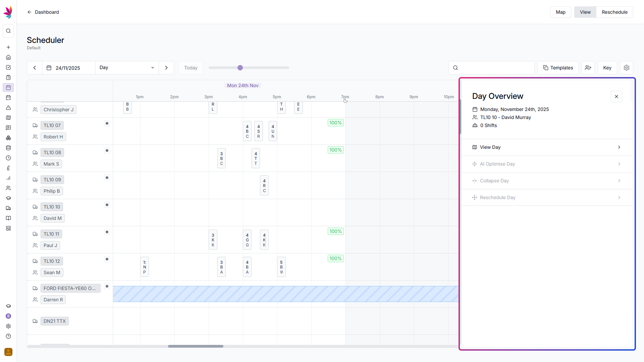Click the warning triangle icon in sidebar
Screen dimensions: 644x362
click(x=8, y=108)
